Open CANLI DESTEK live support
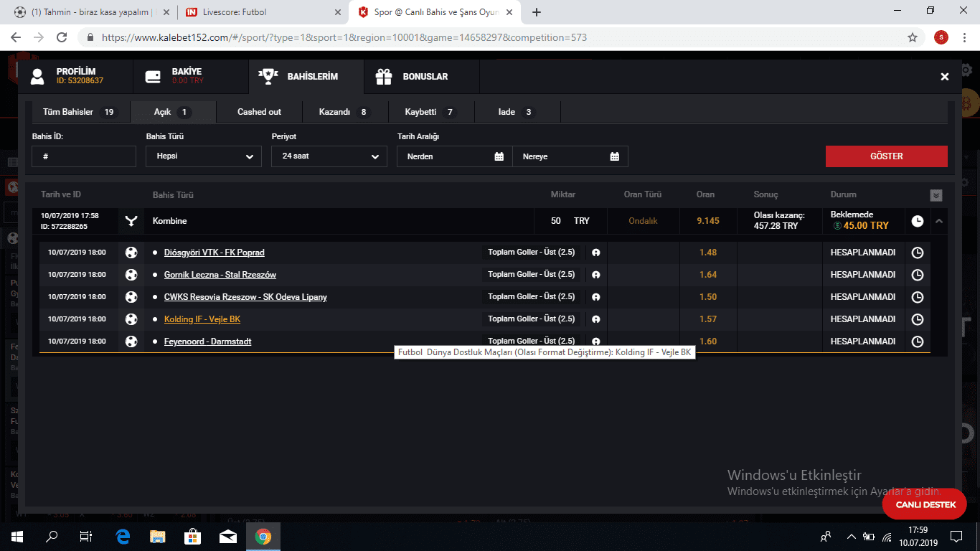 pyautogui.click(x=925, y=504)
